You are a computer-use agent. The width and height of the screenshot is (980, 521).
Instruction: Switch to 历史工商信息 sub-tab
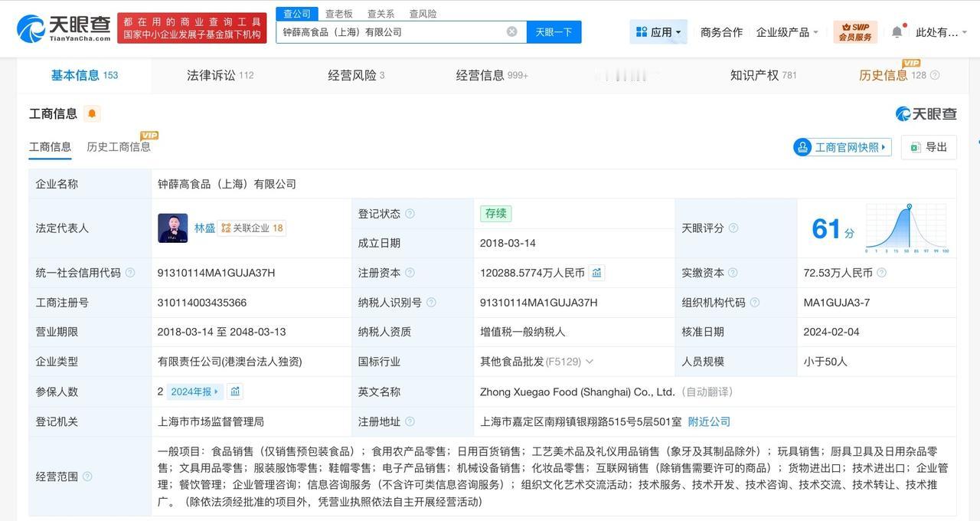(119, 146)
